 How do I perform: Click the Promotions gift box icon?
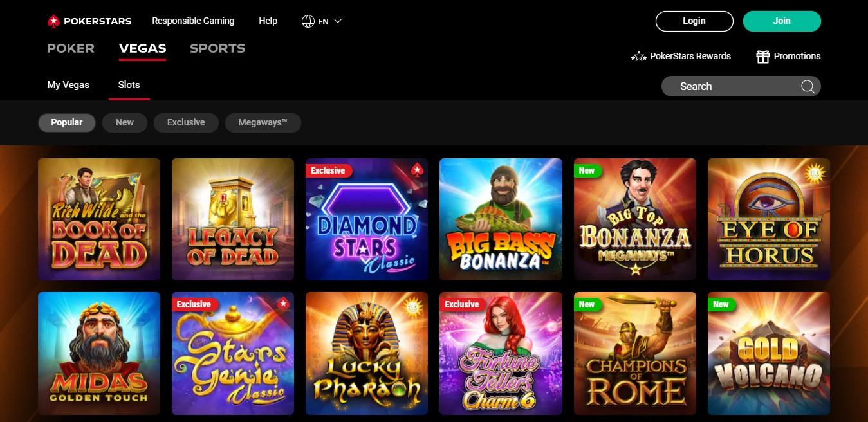coord(763,57)
